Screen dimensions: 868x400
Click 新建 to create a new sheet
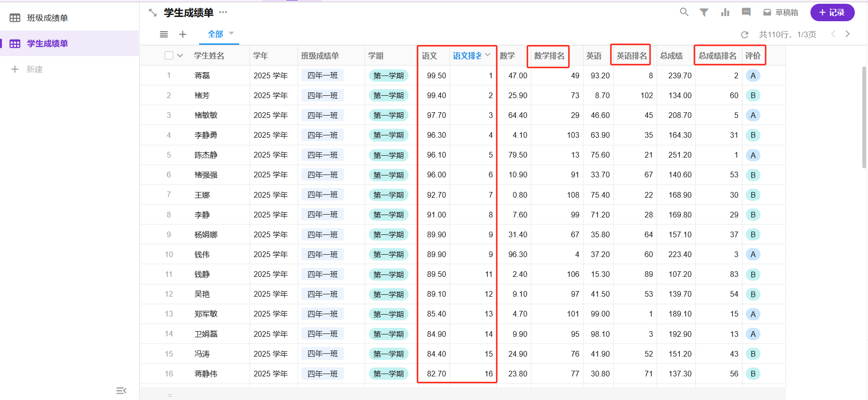[x=34, y=69]
